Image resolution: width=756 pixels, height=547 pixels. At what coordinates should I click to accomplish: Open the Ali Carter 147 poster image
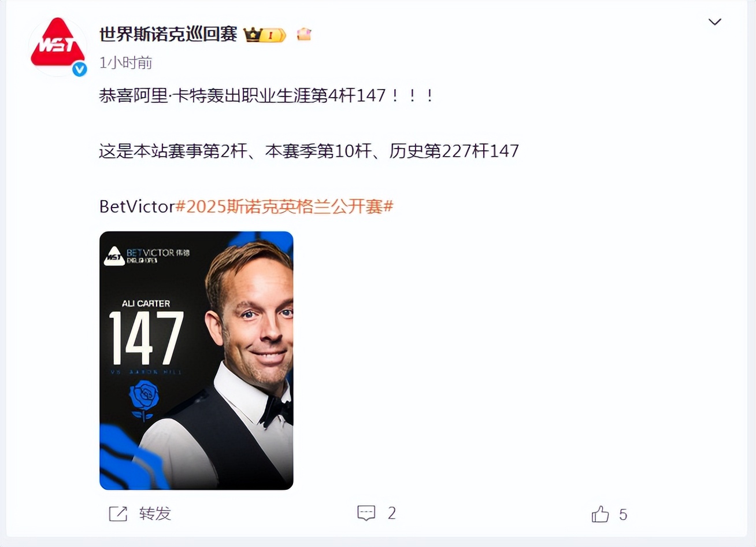(x=197, y=360)
